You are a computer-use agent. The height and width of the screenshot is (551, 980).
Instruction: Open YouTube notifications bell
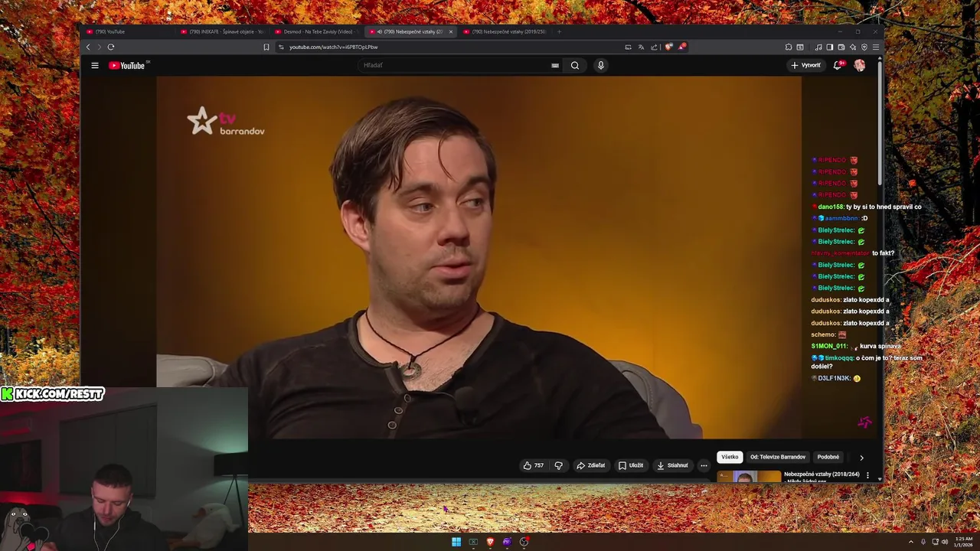[838, 65]
